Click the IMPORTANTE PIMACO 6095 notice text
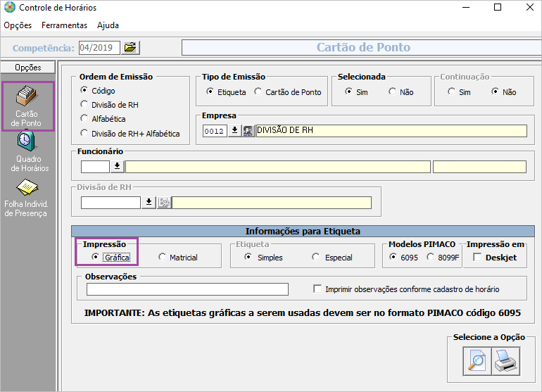 [x=303, y=313]
